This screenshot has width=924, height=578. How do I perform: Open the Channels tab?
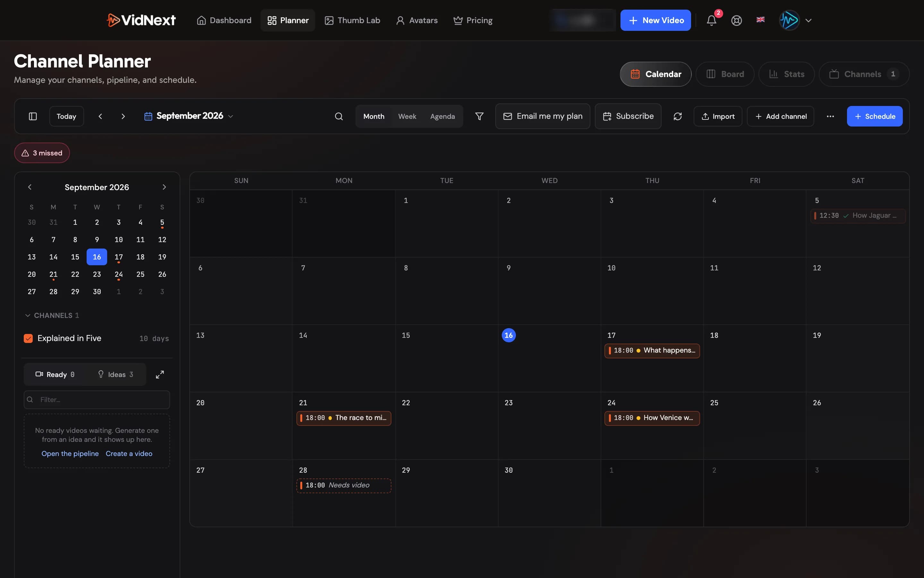(864, 74)
